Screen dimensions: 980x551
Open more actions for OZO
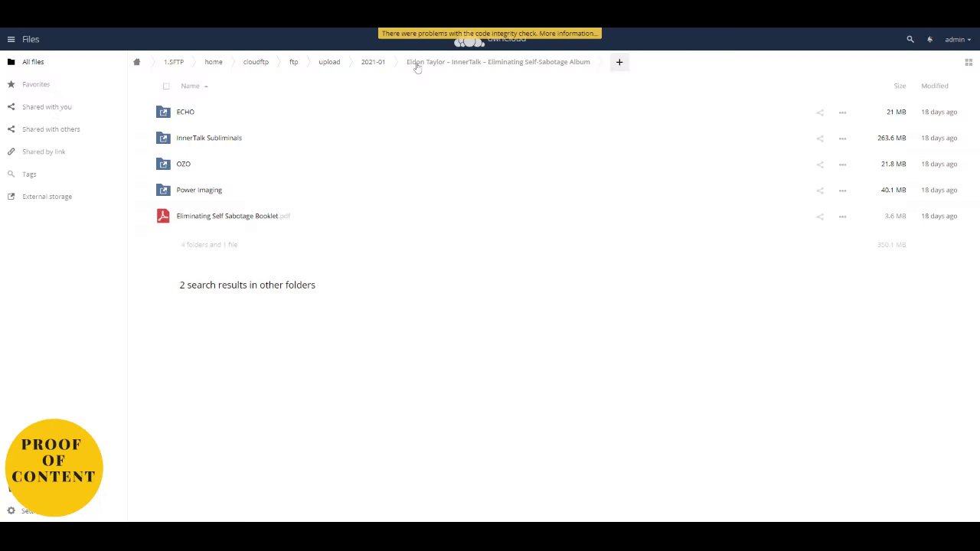(842, 165)
